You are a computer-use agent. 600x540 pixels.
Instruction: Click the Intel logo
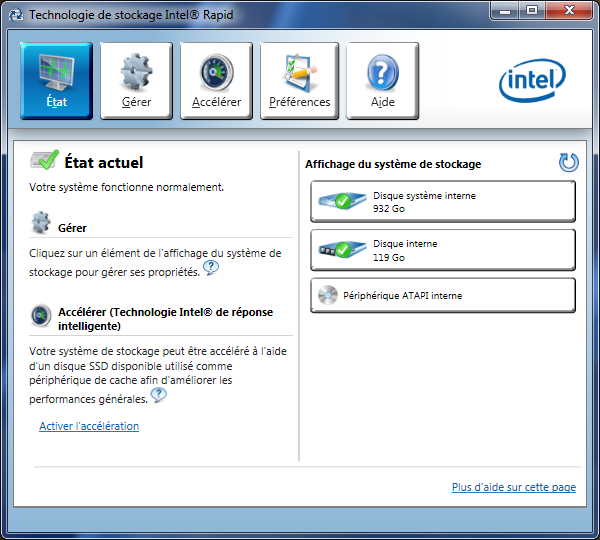click(532, 81)
